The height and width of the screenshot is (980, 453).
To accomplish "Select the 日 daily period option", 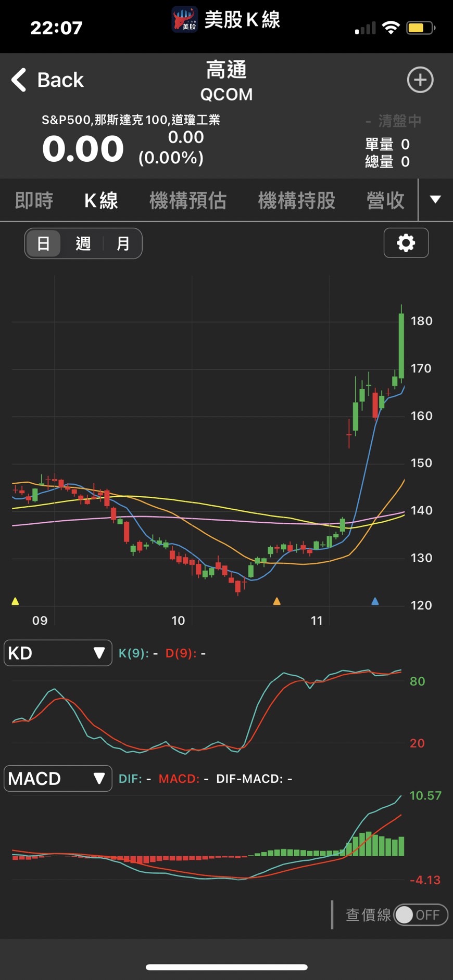I will coord(44,243).
